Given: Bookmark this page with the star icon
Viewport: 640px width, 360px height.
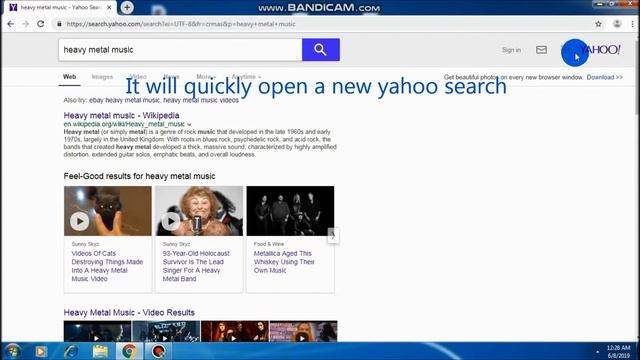Looking at the screenshot, I should pyautogui.click(x=598, y=24).
